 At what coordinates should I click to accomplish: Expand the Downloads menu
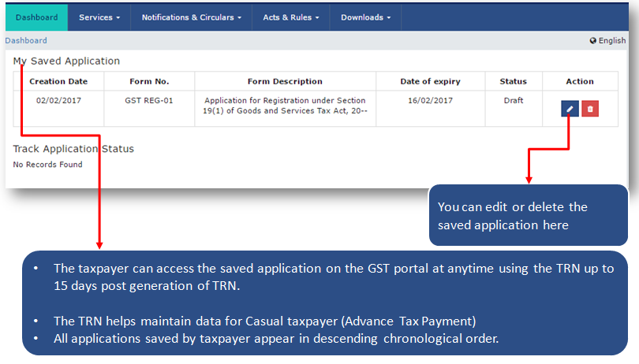[365, 17]
